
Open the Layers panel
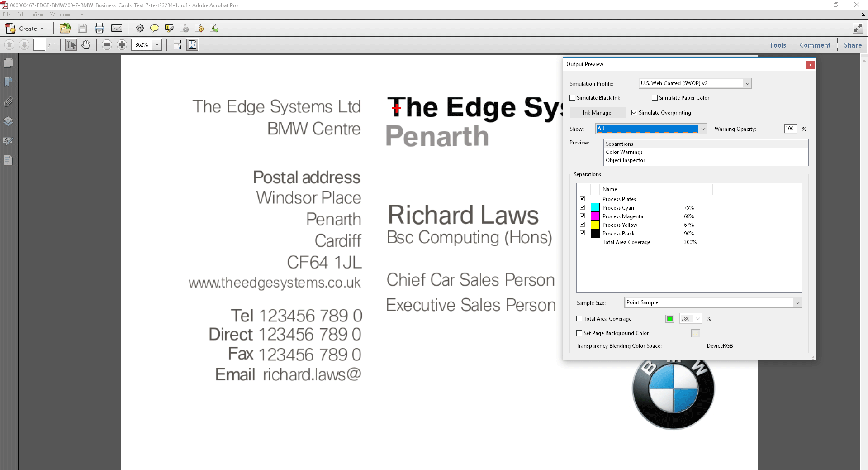click(x=8, y=121)
